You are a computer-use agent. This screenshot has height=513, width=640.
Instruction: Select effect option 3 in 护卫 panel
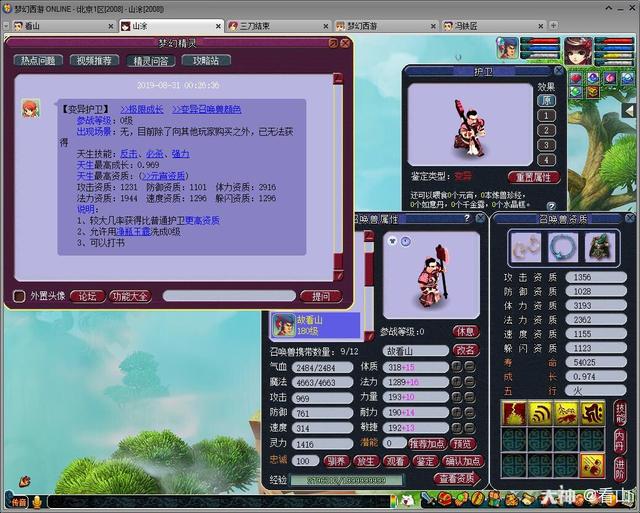pyautogui.click(x=546, y=145)
